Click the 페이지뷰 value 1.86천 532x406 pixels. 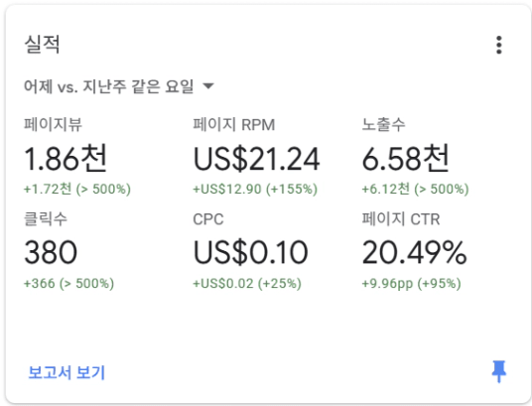[x=66, y=158]
